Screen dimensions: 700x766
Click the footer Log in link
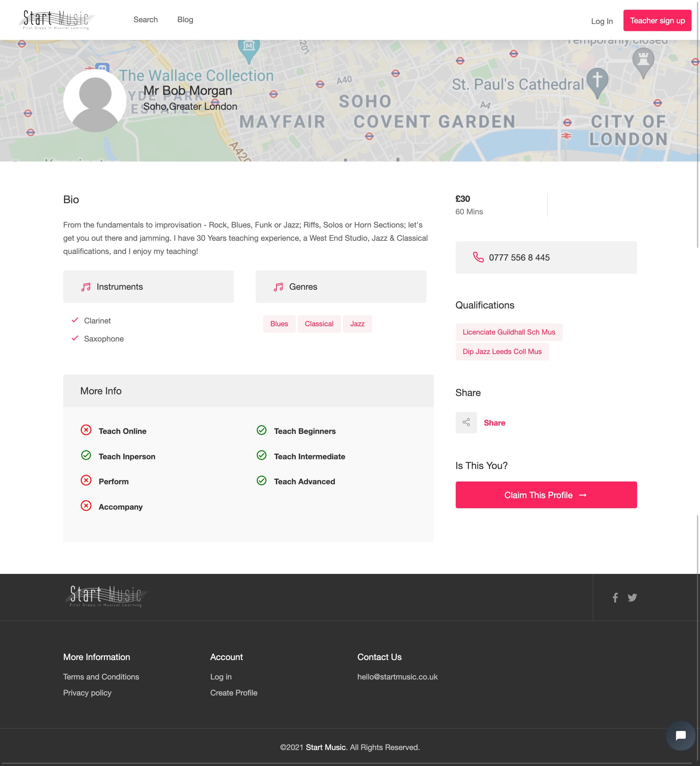point(221,677)
